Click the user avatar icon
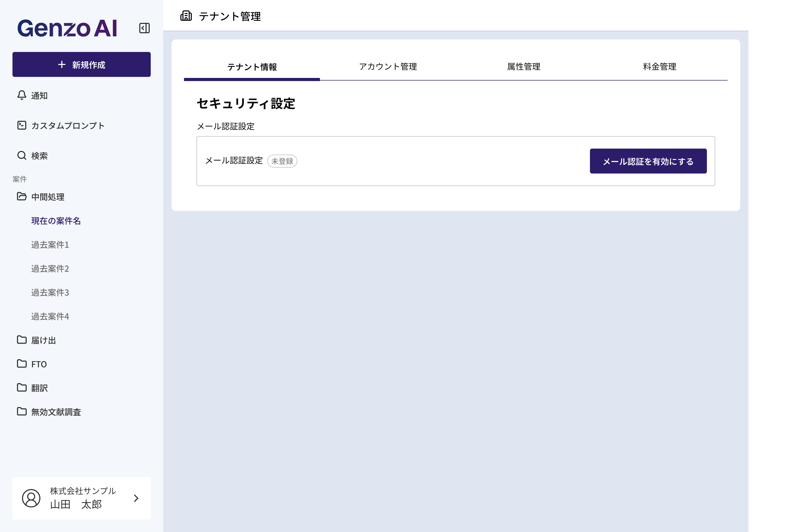The width and height of the screenshot is (795, 532). point(31,498)
